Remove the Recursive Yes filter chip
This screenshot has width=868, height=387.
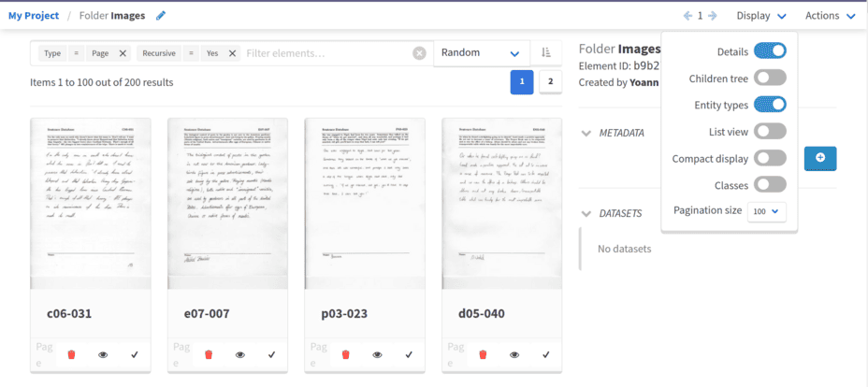(x=233, y=53)
